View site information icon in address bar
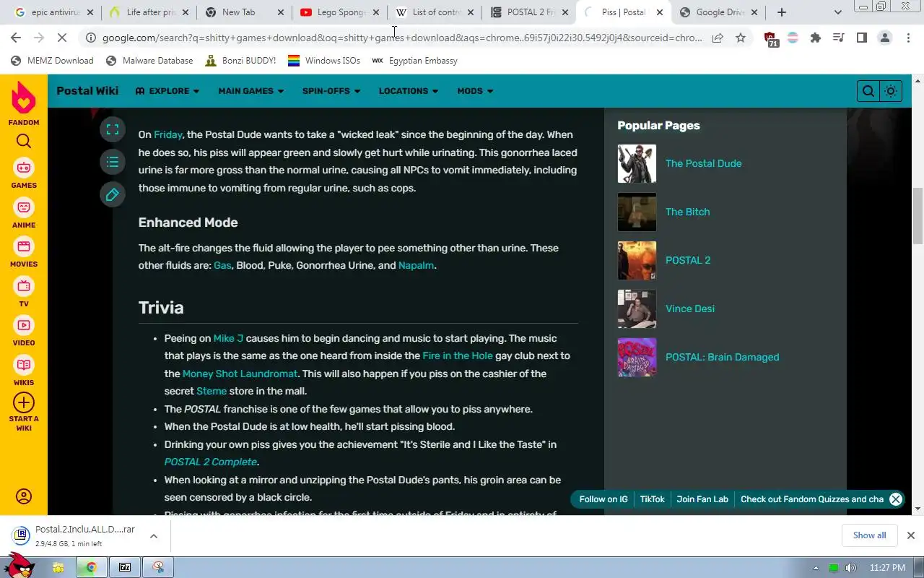Viewport: 924px width, 578px height. click(x=90, y=38)
